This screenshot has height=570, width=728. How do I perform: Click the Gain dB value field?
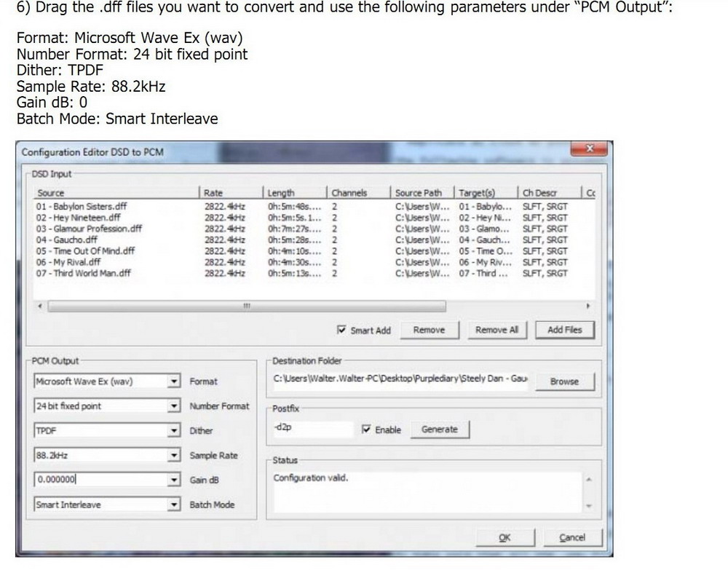coord(100,480)
